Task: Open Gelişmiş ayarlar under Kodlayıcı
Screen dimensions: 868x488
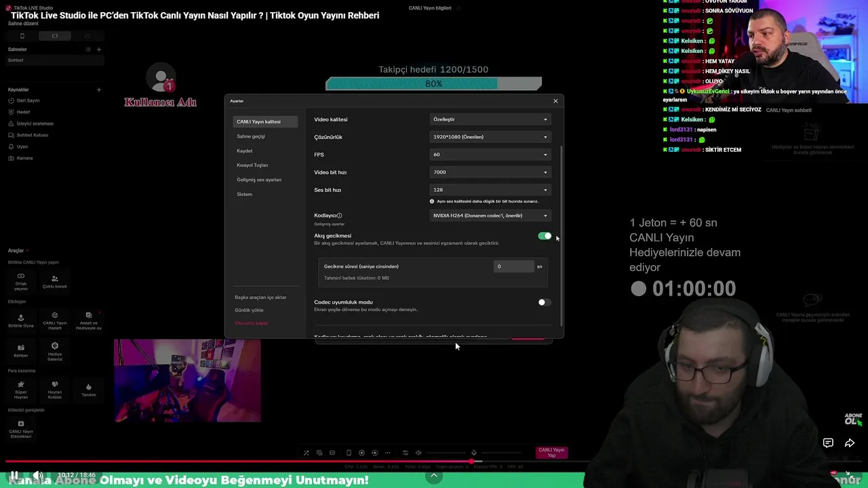Action: point(330,224)
